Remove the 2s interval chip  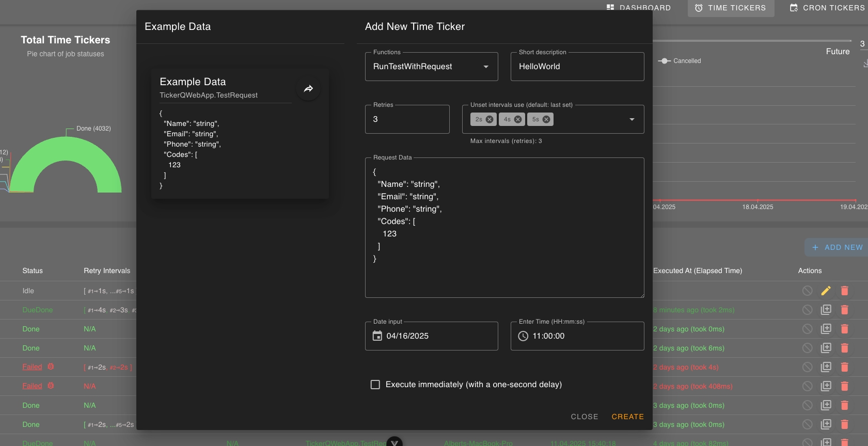point(490,119)
